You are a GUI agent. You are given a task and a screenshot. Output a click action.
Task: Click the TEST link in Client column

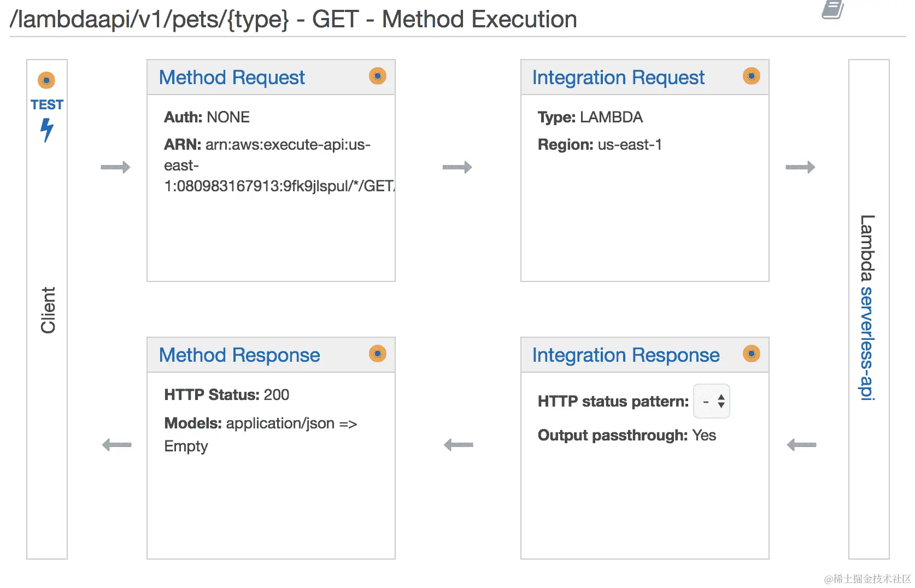47,104
